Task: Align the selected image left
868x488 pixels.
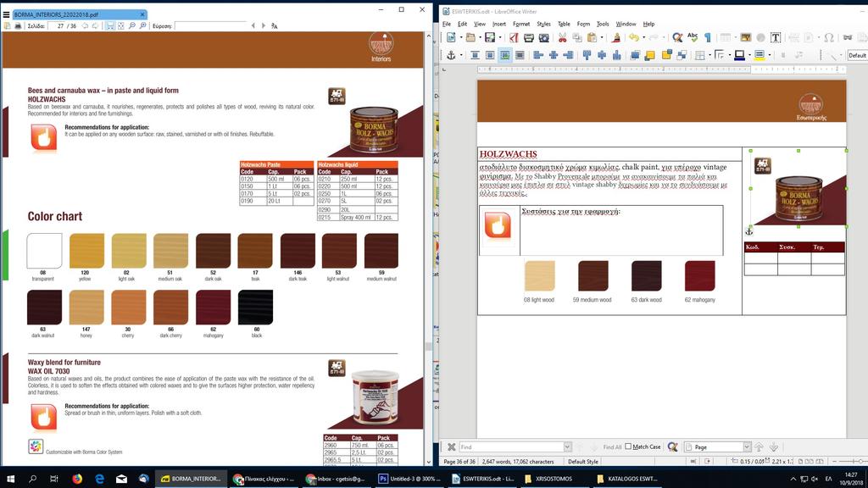Action: pyautogui.click(x=538, y=55)
